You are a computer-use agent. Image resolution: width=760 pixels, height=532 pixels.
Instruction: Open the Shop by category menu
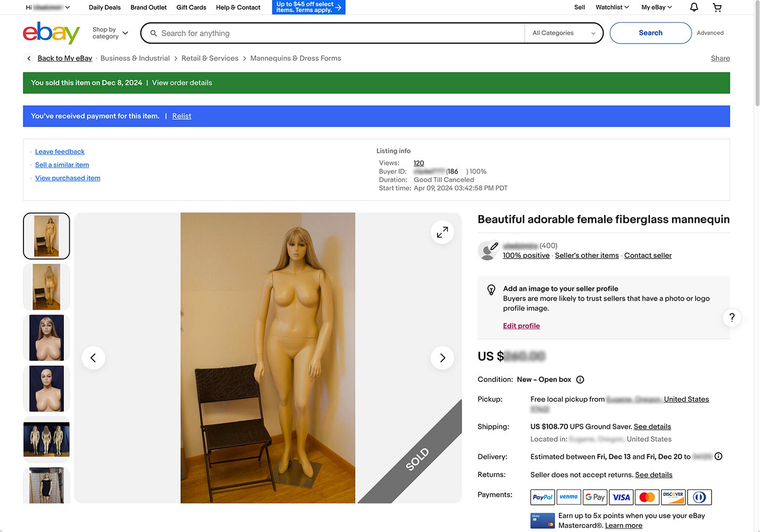pos(110,33)
